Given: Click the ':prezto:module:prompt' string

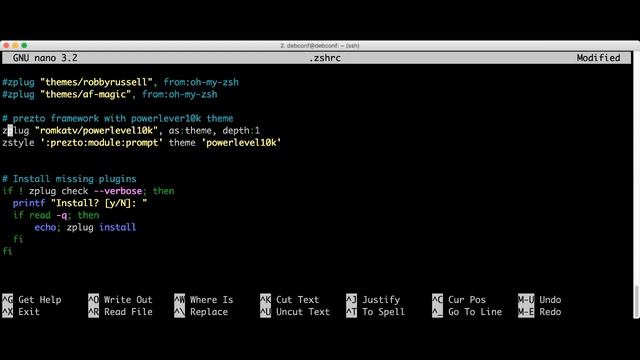Looking at the screenshot, I should [x=102, y=143].
